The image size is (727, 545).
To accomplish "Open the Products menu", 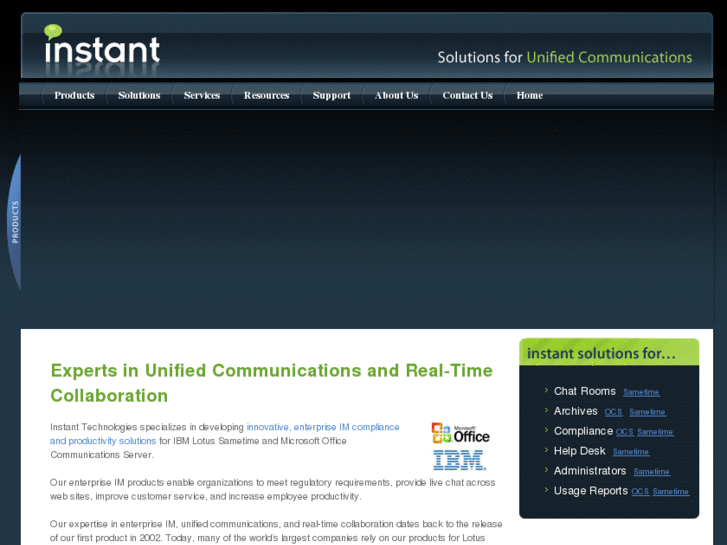I will (x=74, y=96).
